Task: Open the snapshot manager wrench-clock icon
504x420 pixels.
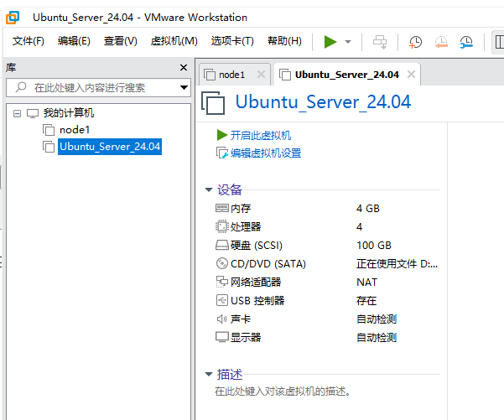Action: [466, 42]
